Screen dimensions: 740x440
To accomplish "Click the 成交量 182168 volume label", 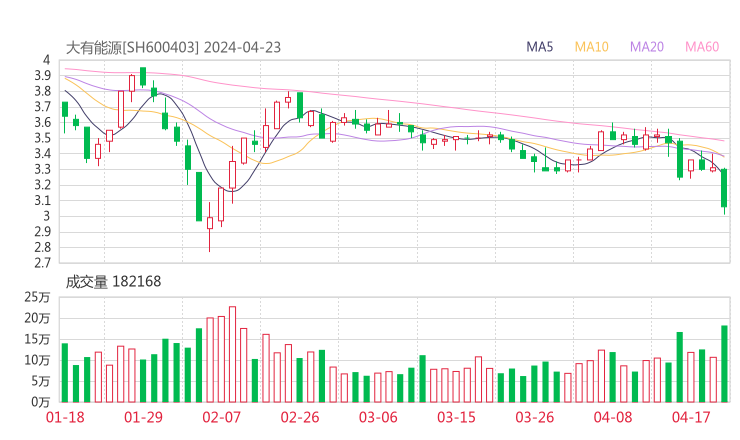I will (x=113, y=282).
